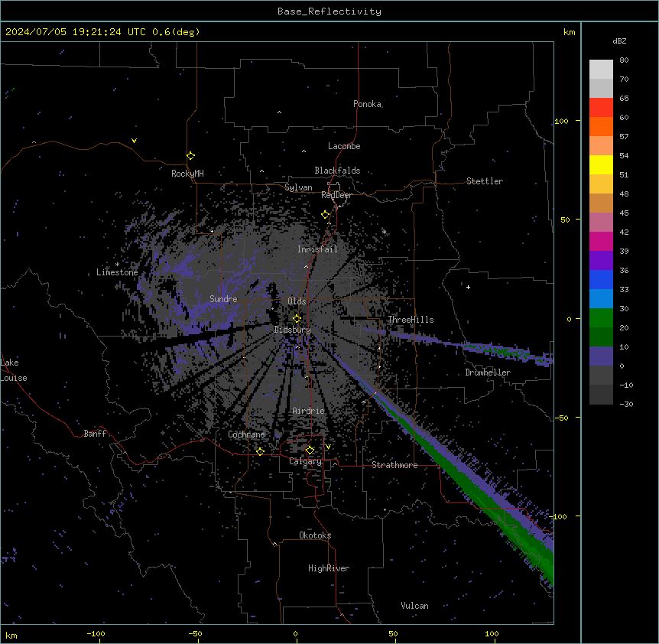Click the yellow diamond marker south of RedDeer
The height and width of the screenshot is (644, 659).
coord(326,215)
